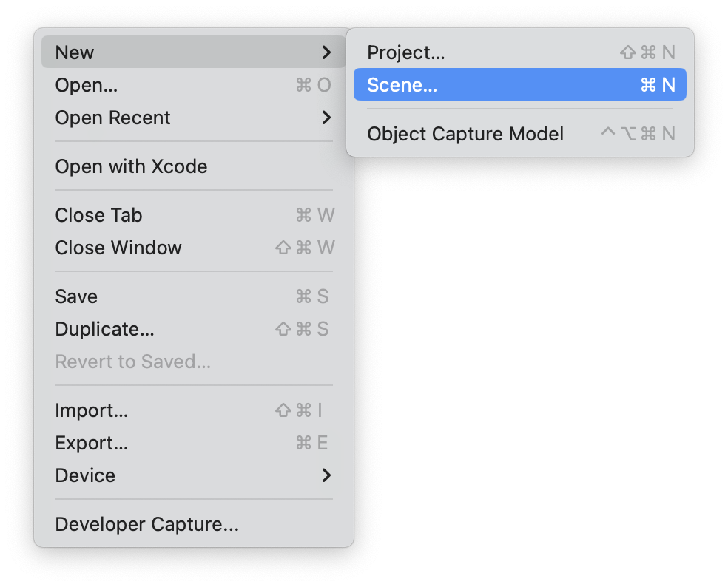Screen dimensions: 728x587
Task: Select Duplicate... menu item
Action: tap(104, 329)
